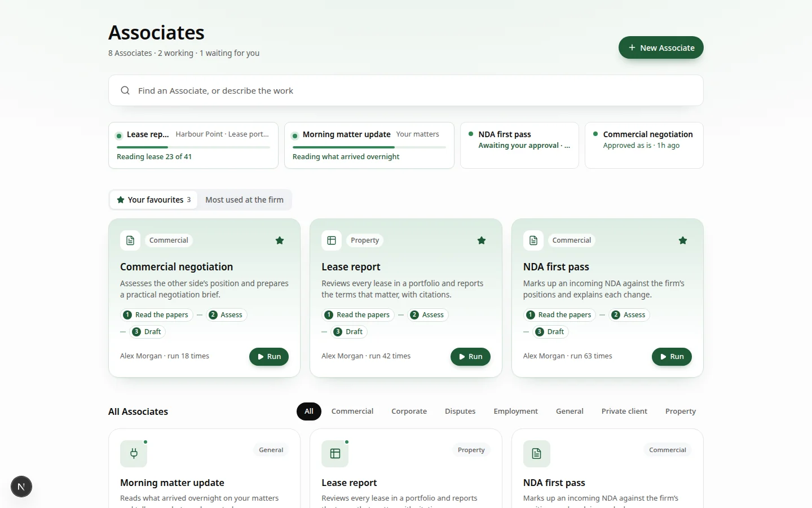Viewport: 812px width, 508px height.
Task: Click the Commercial tag on Commercial negotiation card
Action: point(169,240)
